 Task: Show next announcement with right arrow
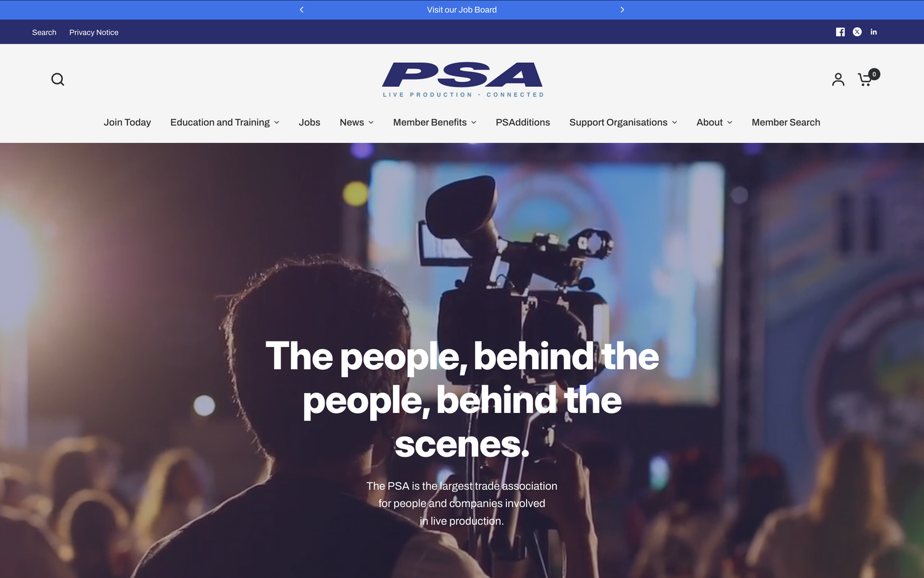click(622, 10)
